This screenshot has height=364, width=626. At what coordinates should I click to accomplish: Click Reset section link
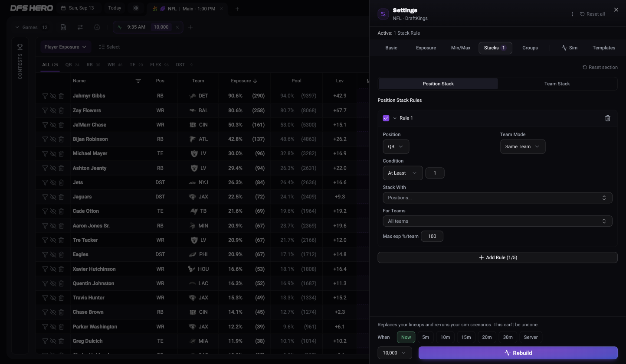pyautogui.click(x=600, y=67)
